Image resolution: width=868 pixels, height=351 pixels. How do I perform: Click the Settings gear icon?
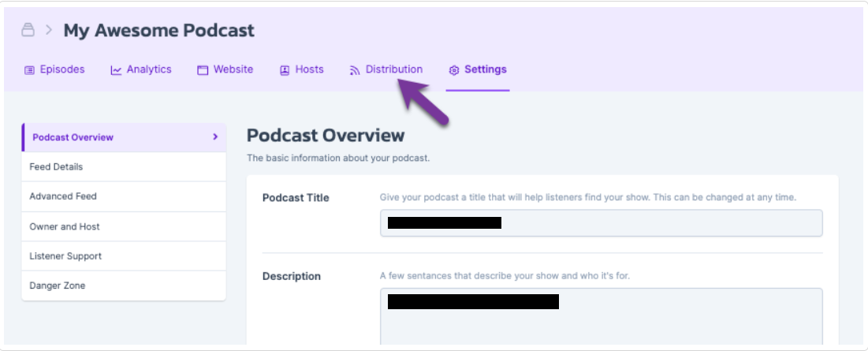[454, 70]
